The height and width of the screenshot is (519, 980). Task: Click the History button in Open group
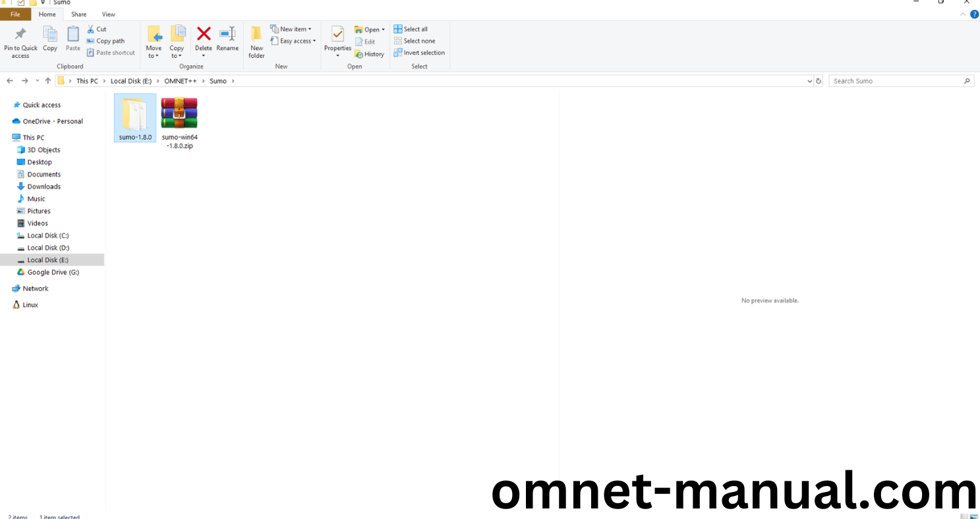tap(369, 54)
